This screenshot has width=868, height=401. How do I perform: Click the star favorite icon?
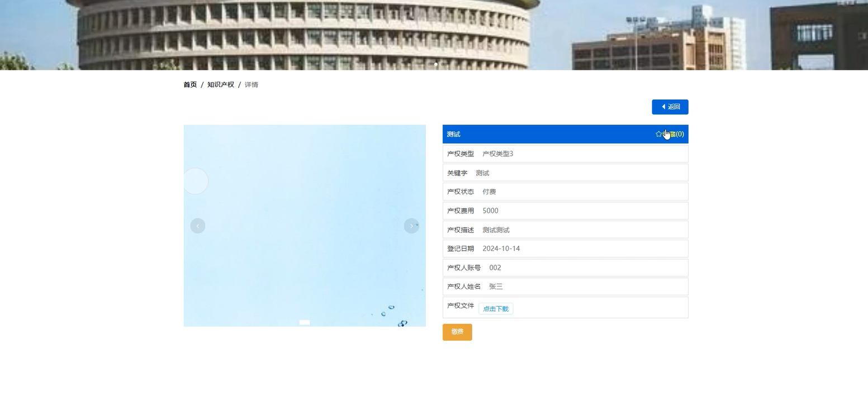[x=658, y=134]
